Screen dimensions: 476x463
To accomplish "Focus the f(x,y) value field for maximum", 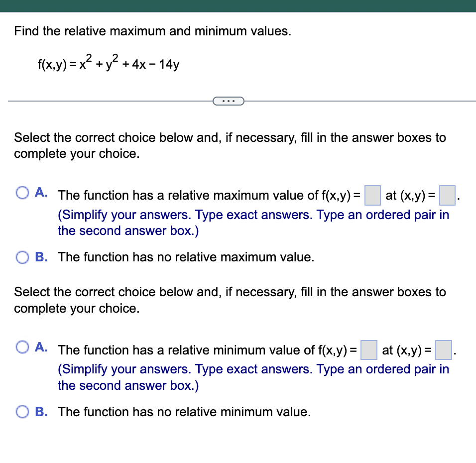I will click(372, 195).
